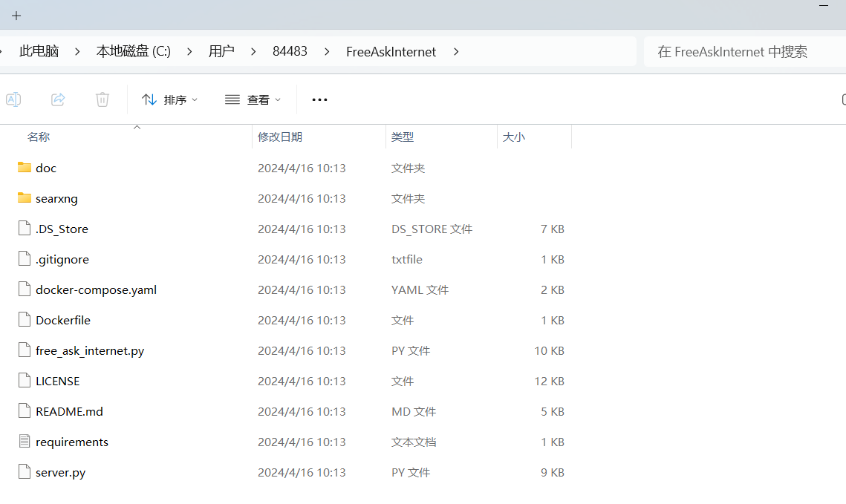Open the 排序 sort dropdown
The height and width of the screenshot is (504, 846).
coord(170,99)
